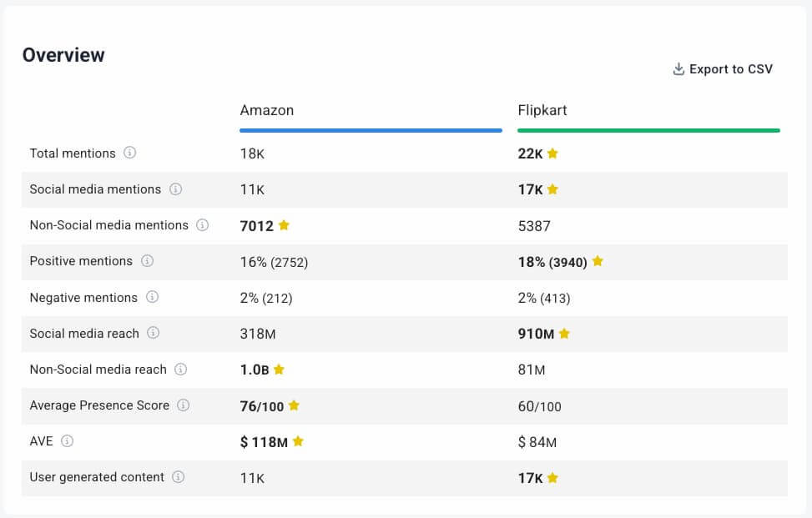Click User generated content info icon
The width and height of the screenshot is (812, 518).
[x=179, y=477]
